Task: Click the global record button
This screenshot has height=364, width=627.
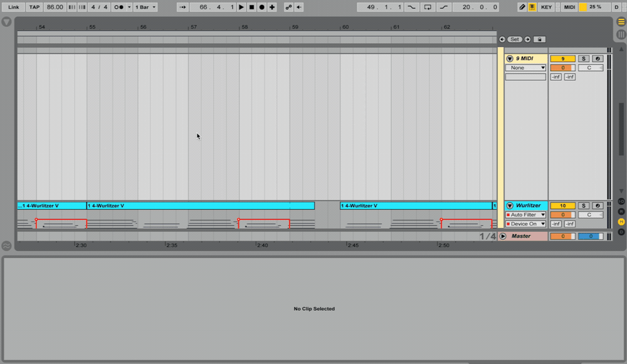Action: [261, 7]
